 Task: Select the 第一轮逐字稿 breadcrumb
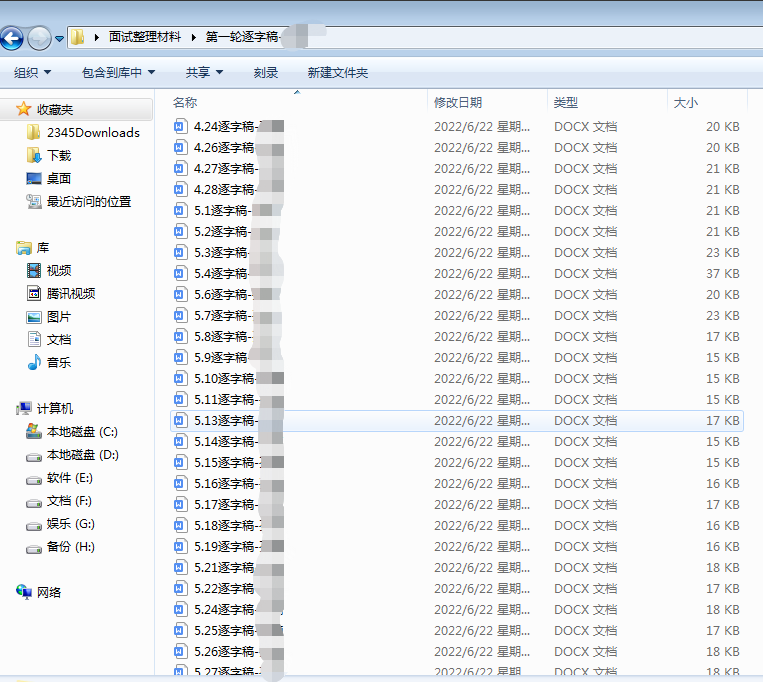[242, 37]
